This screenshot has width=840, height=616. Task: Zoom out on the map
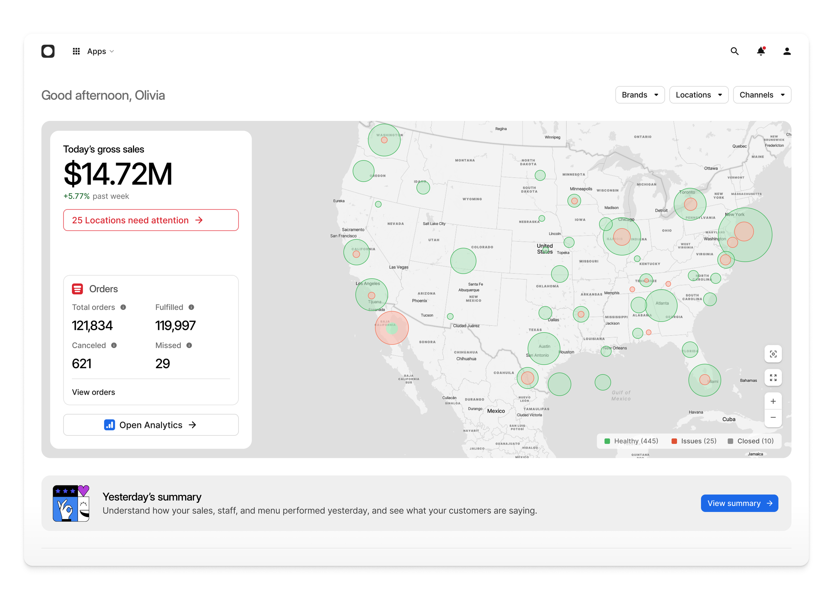coord(773,417)
